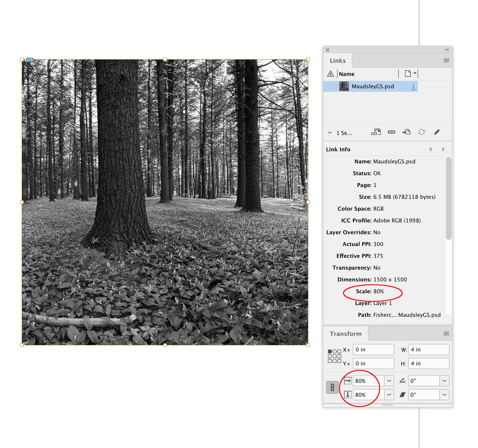Click the Scale Y Percentage 80% field
This screenshot has height=448, width=478.
[x=368, y=395]
